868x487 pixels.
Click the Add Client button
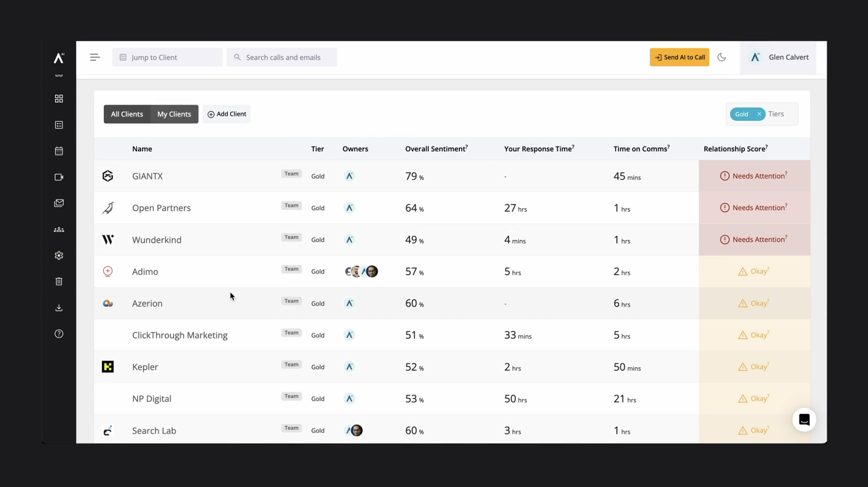click(x=226, y=114)
